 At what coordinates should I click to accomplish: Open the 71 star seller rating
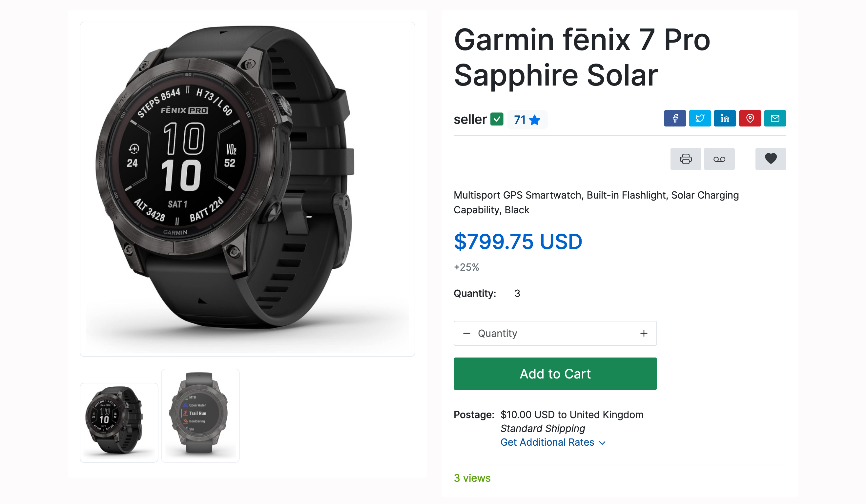pos(527,120)
